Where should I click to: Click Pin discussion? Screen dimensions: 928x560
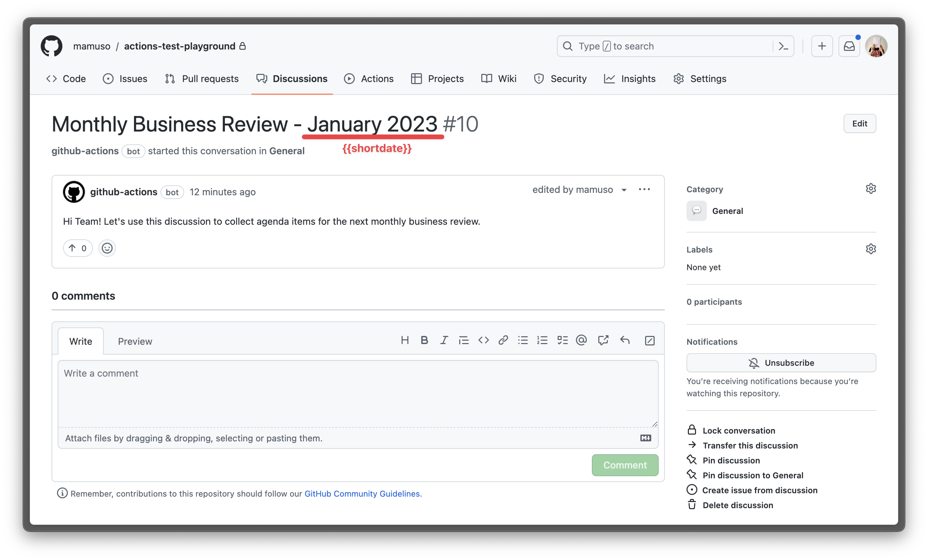point(723,460)
